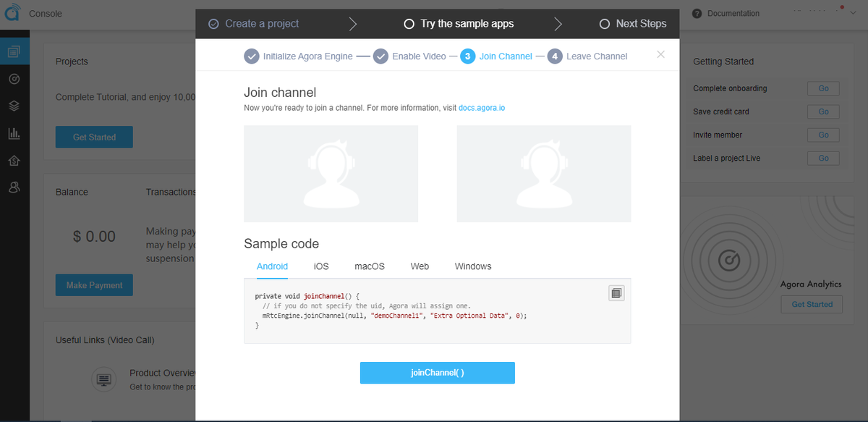Viewport: 868px width, 422px height.
Task: Click Get Started under Agora Analytics
Action: (x=812, y=305)
